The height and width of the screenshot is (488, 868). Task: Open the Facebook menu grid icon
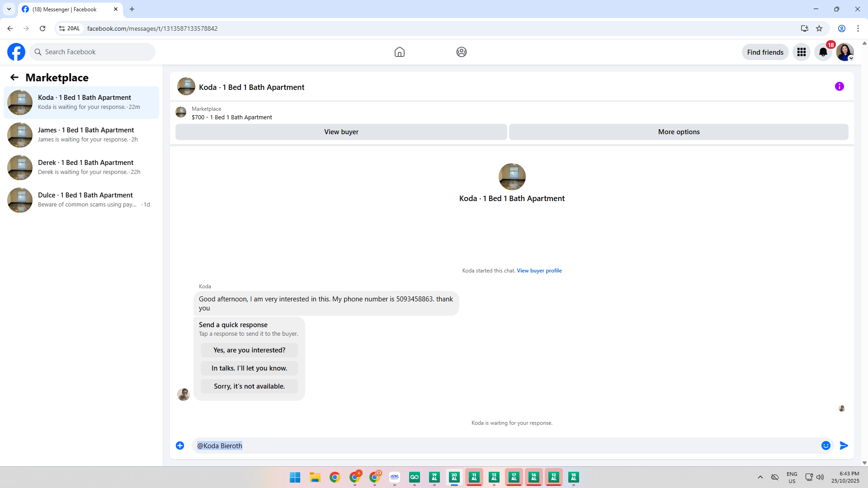coord(801,52)
